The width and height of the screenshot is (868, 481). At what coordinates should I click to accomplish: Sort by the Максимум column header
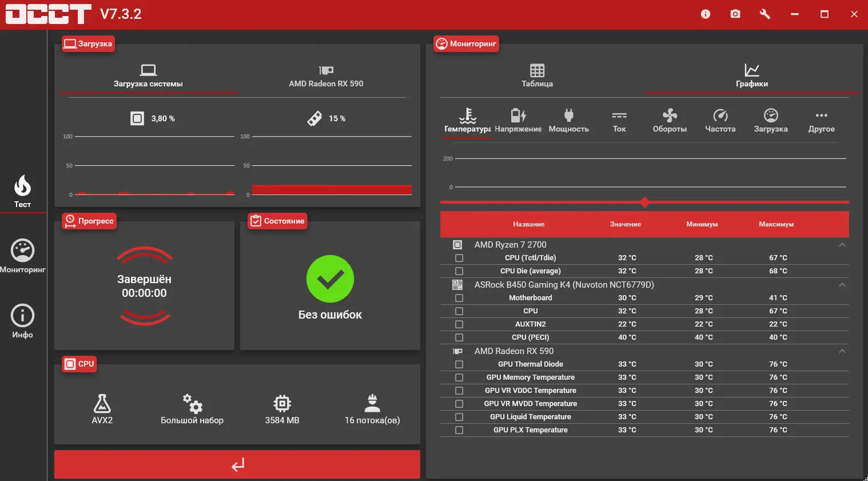pyautogui.click(x=776, y=224)
